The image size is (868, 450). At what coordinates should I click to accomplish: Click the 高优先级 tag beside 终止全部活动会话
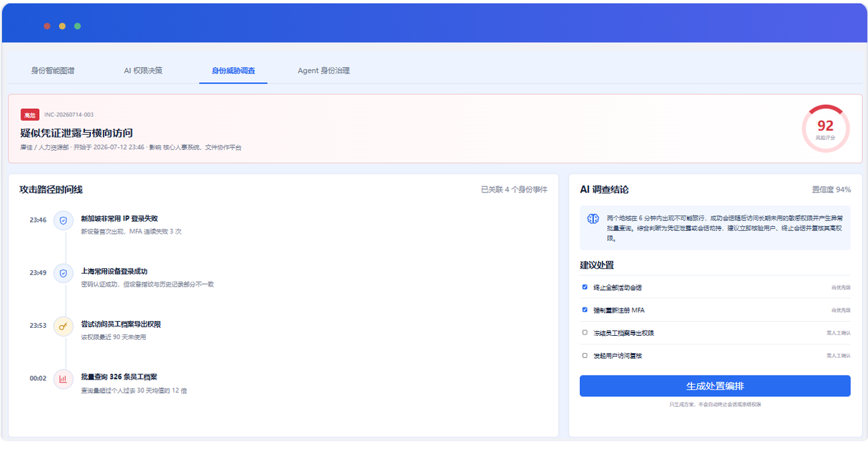841,287
